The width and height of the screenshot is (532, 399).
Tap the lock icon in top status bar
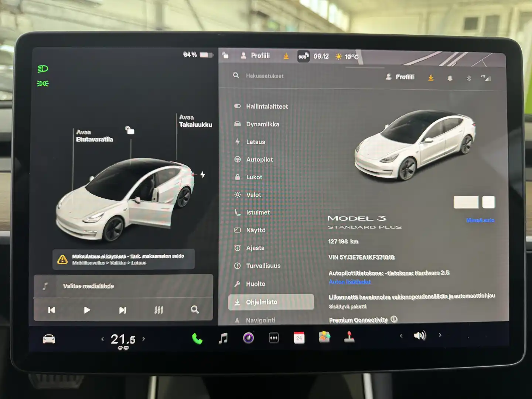point(225,55)
